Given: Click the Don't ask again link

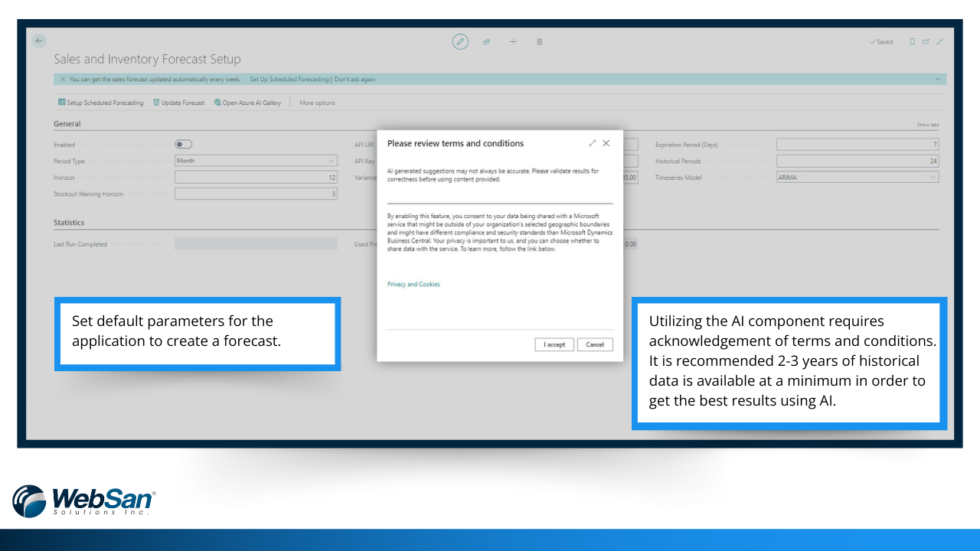Looking at the screenshot, I should [x=354, y=79].
